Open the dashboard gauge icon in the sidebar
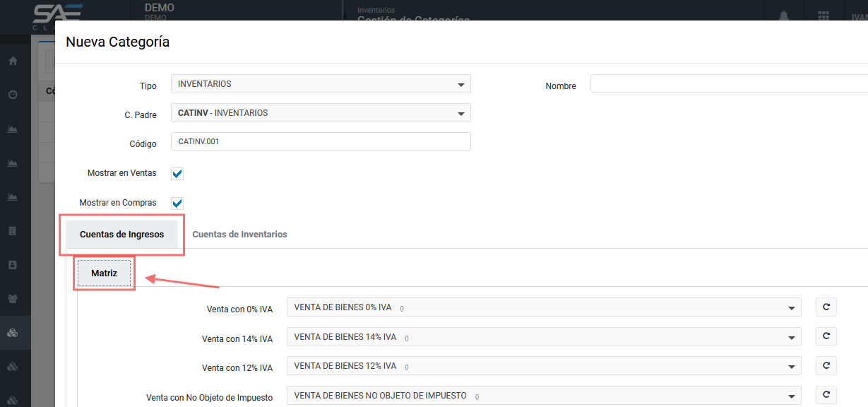Viewport: 868px width, 407px height. pyautogui.click(x=13, y=95)
